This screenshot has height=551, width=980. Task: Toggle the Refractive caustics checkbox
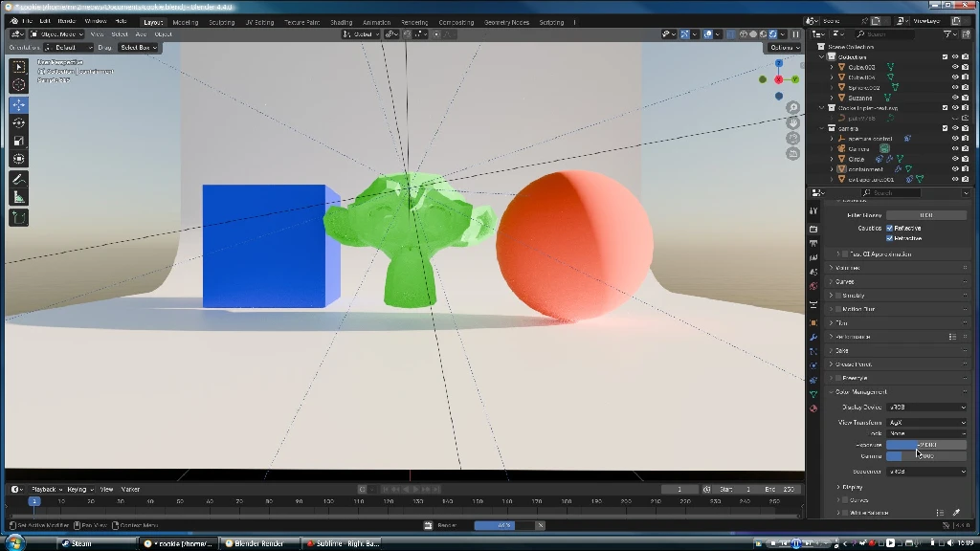coord(889,238)
